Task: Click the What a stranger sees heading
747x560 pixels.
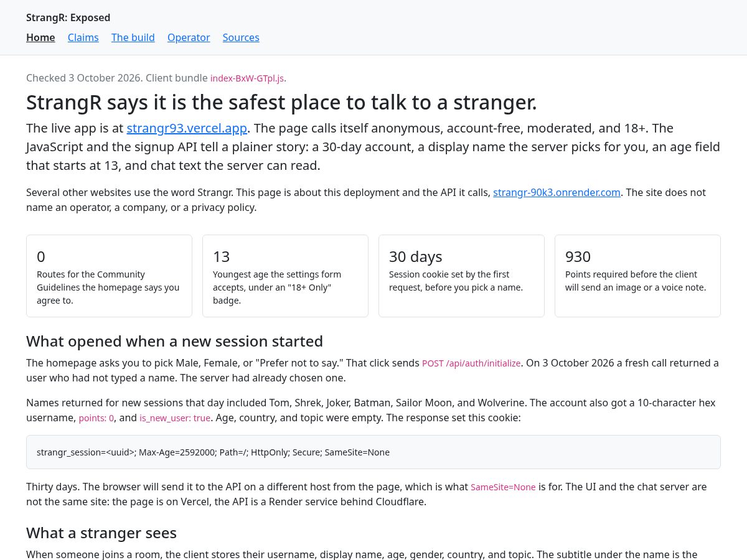Action: pyautogui.click(x=101, y=533)
